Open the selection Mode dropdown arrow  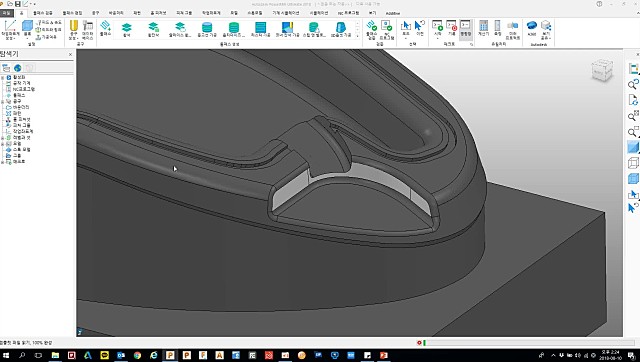(406, 38)
